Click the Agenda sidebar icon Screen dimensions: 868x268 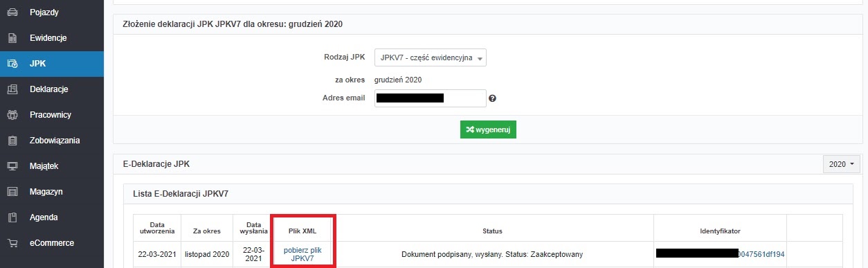click(12, 217)
